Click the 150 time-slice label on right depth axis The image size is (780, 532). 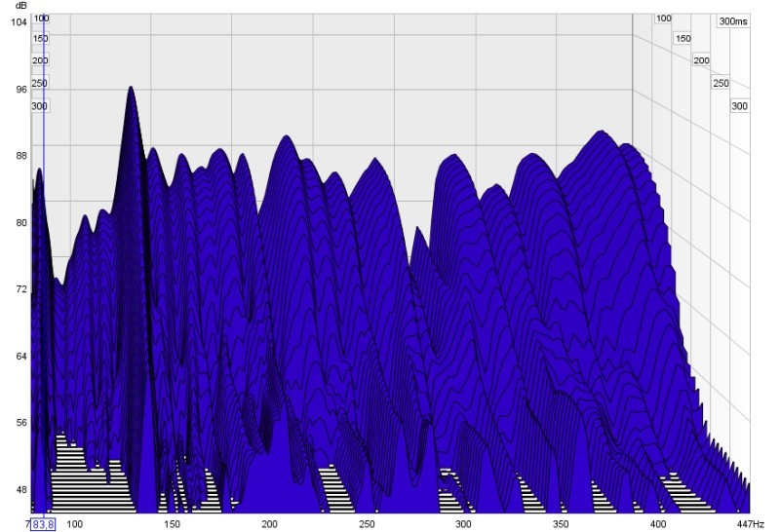683,38
